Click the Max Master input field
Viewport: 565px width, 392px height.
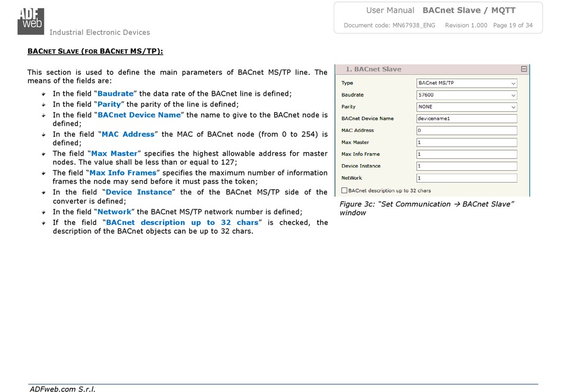(x=467, y=142)
